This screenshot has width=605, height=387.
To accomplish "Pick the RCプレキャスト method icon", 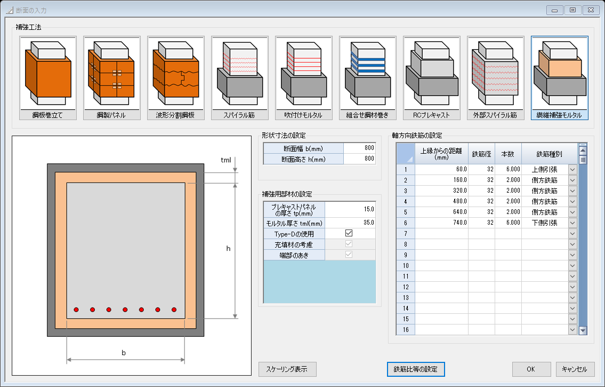I will 432,78.
